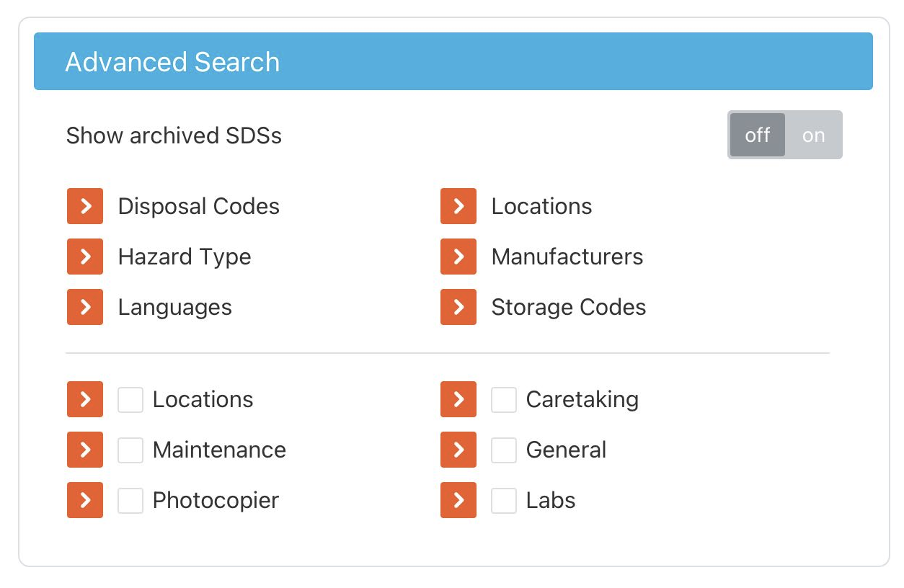Viewport: 904px width, 588px height.
Task: Click the arrow icon next to Photocopier
Action: 84,500
